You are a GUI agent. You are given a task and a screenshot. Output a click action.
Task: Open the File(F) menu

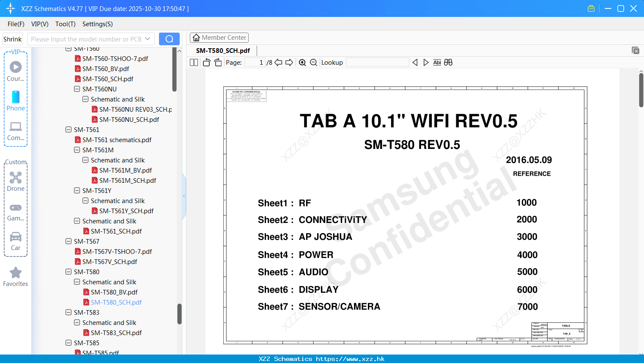click(16, 24)
